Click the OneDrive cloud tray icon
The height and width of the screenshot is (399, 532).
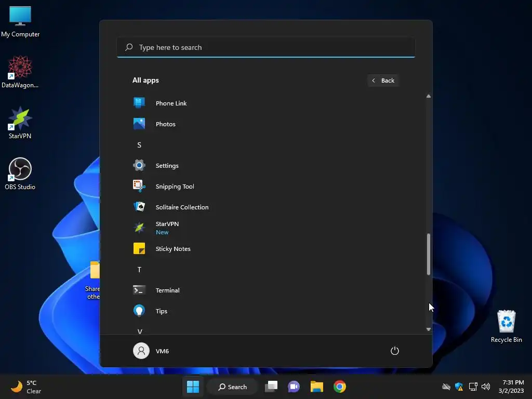pos(446,387)
